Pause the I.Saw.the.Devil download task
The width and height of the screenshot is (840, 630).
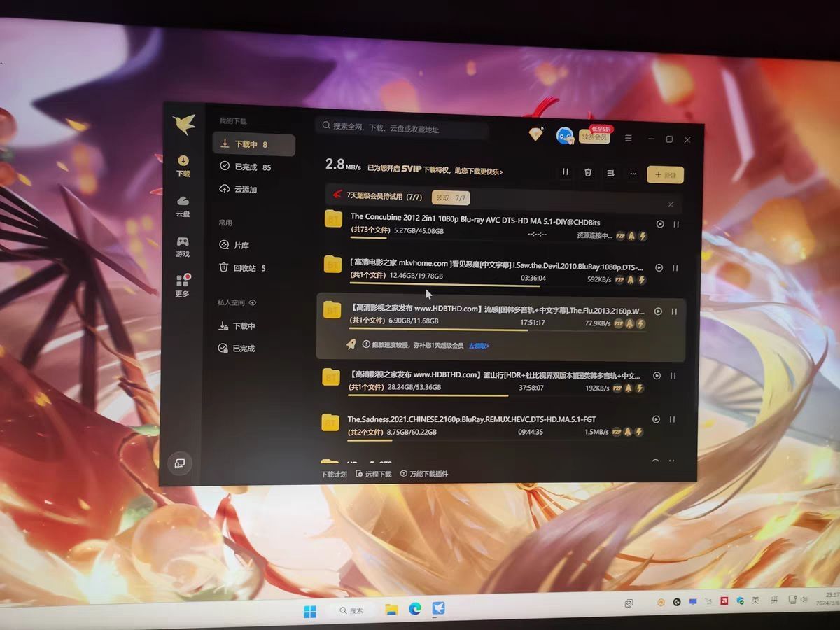click(x=675, y=268)
